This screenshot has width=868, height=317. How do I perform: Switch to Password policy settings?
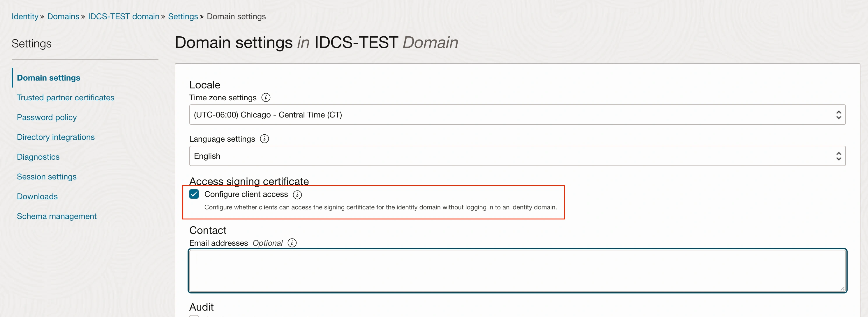(x=47, y=117)
